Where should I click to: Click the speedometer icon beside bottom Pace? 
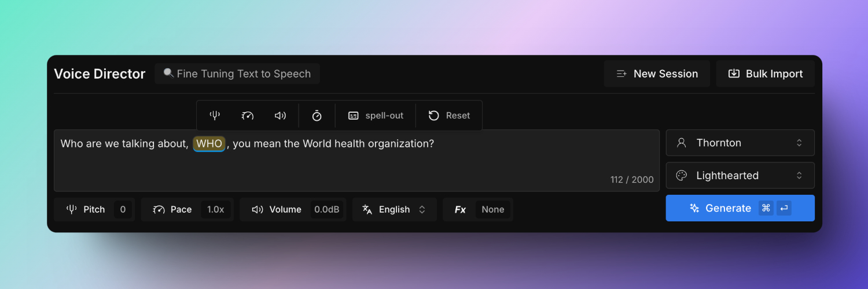[159, 209]
